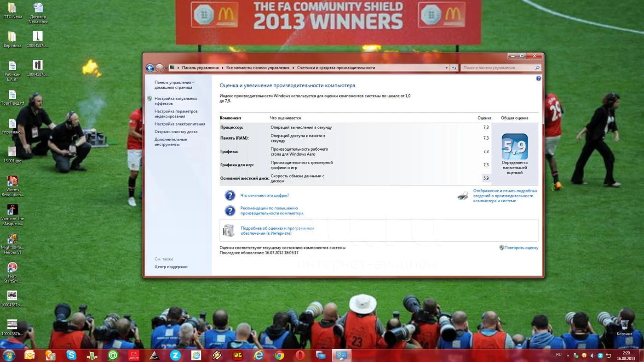Image resolution: width=644 pixels, height=362 pixels.
Task: Open "Дополнительные инструменты" link
Action: (x=171, y=142)
